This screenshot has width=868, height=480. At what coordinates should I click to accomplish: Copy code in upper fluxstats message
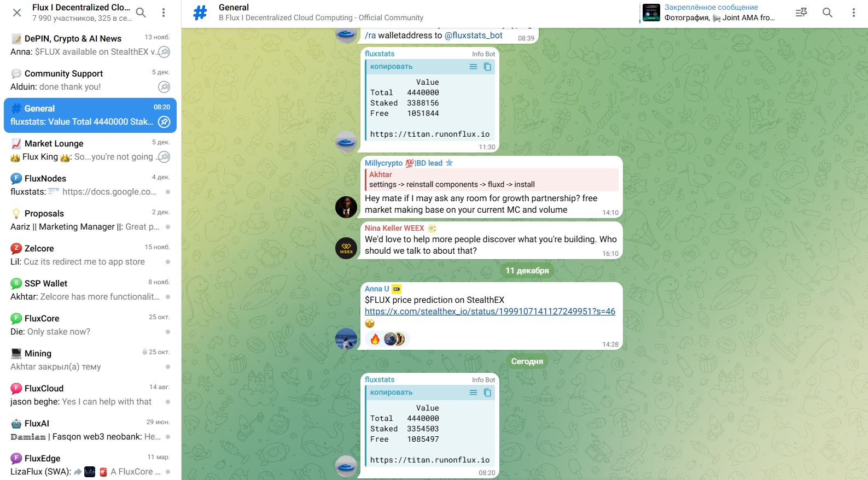click(x=487, y=67)
